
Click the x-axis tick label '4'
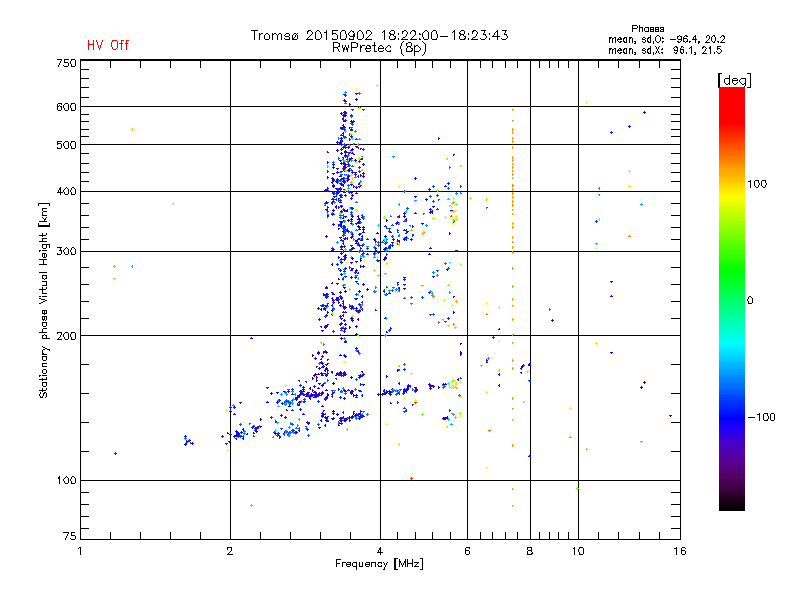pyautogui.click(x=380, y=551)
